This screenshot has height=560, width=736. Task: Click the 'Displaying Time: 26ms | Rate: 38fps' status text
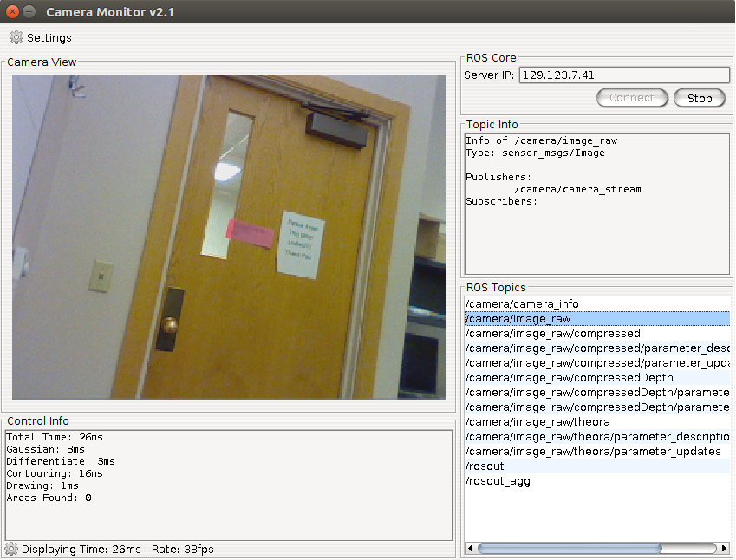[x=117, y=550]
